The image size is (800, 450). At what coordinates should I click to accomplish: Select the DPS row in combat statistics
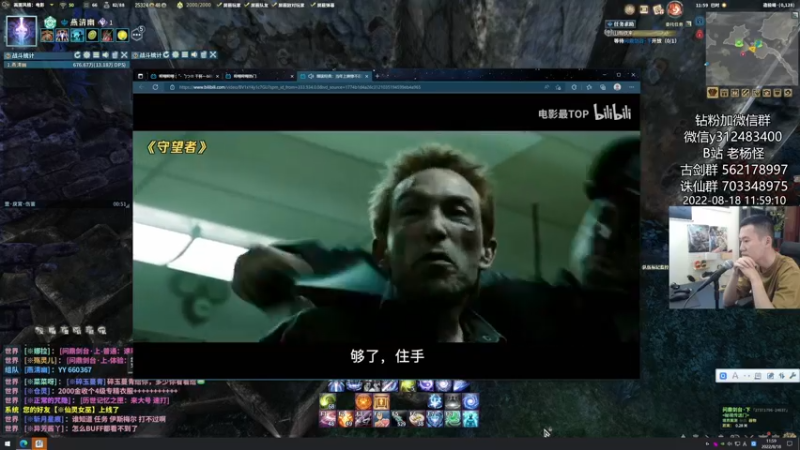click(66, 65)
